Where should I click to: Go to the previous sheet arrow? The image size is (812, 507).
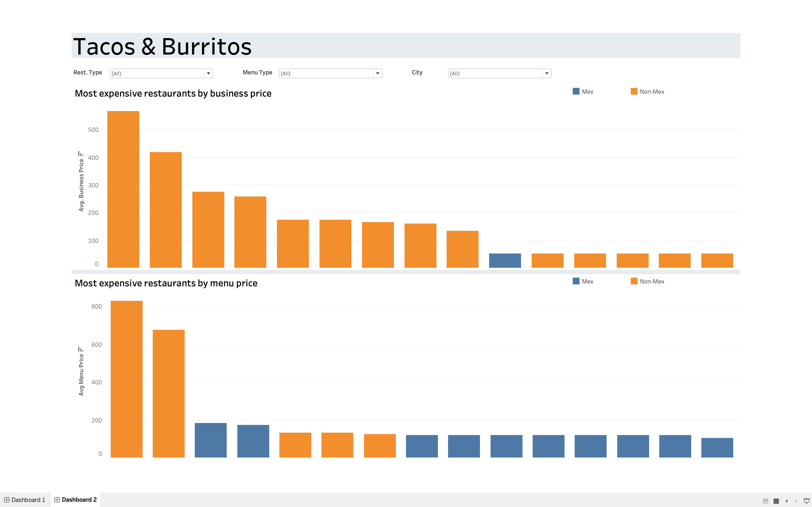coord(786,501)
